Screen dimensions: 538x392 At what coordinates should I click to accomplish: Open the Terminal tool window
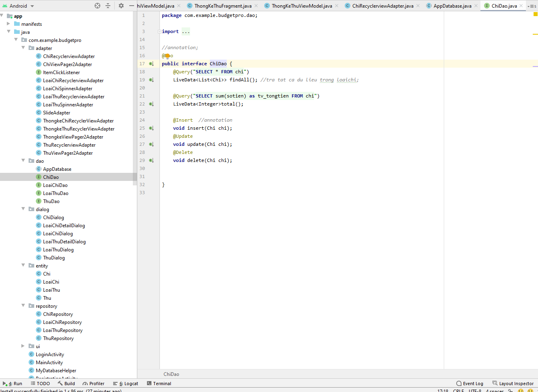159,384
